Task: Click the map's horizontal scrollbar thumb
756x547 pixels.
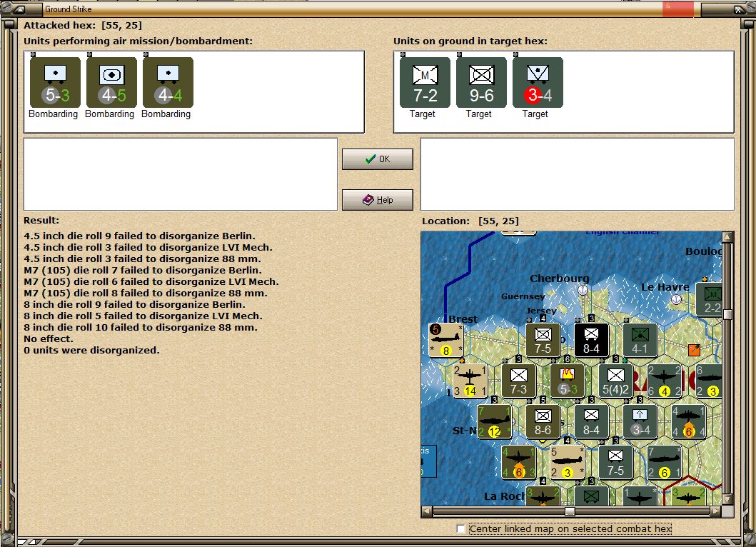Action: click(x=569, y=512)
